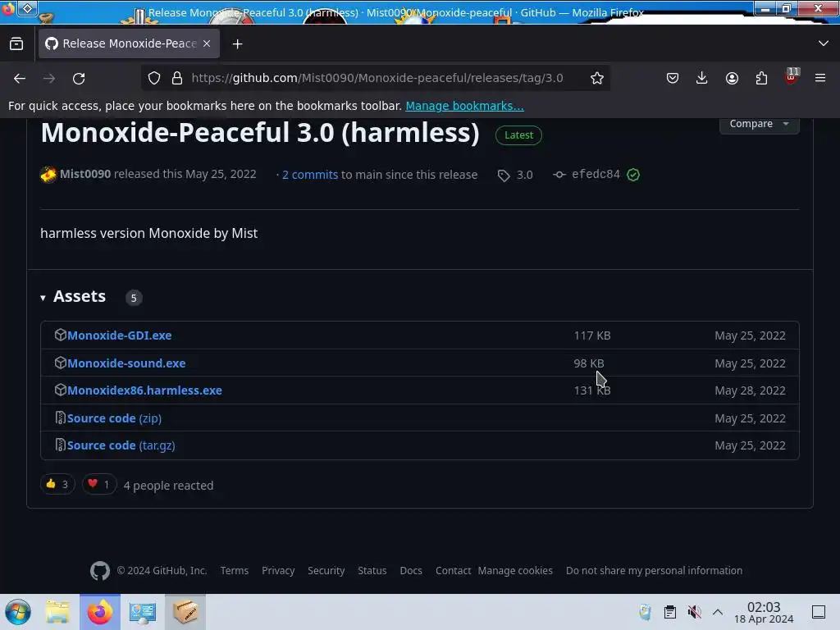Expand hidden system tray icons arrow
The image size is (840, 630).
(x=718, y=612)
